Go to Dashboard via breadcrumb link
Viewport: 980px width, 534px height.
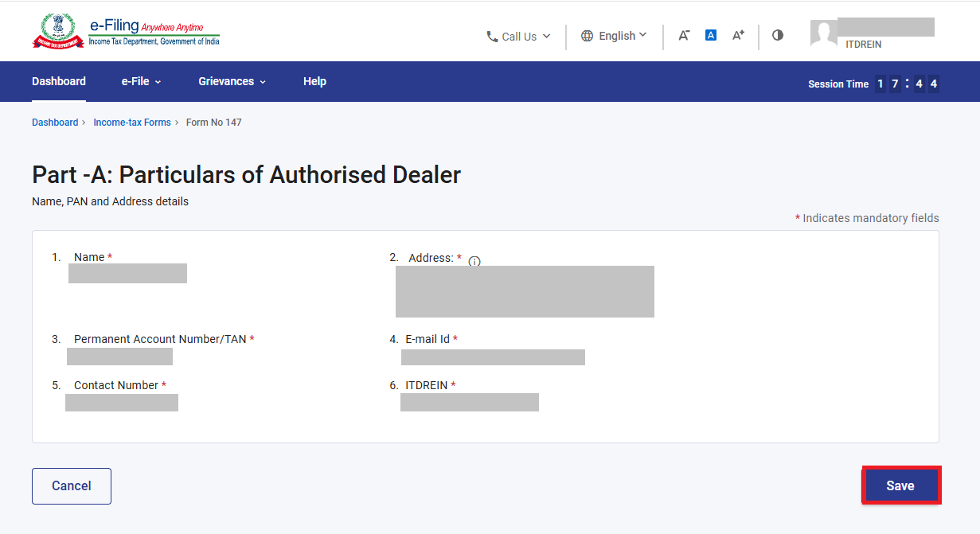click(55, 123)
